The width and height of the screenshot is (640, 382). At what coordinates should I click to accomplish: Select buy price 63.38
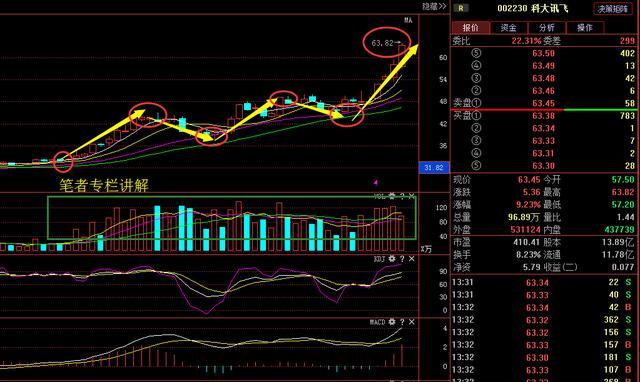click(x=543, y=115)
